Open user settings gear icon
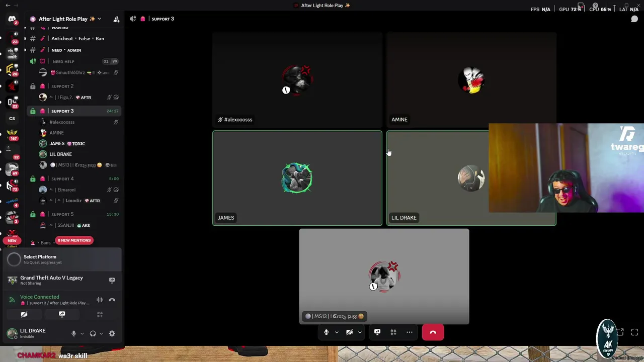644x362 pixels. pos(112,333)
